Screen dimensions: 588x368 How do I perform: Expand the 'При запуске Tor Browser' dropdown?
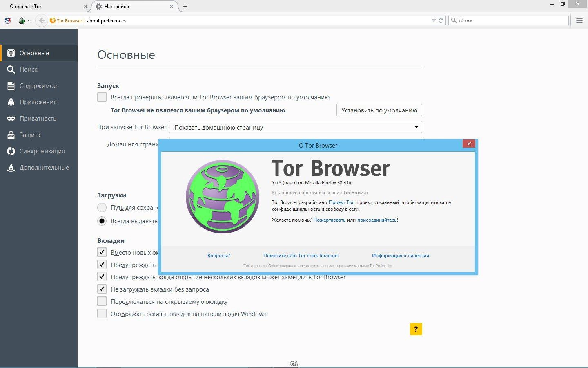[x=295, y=127]
